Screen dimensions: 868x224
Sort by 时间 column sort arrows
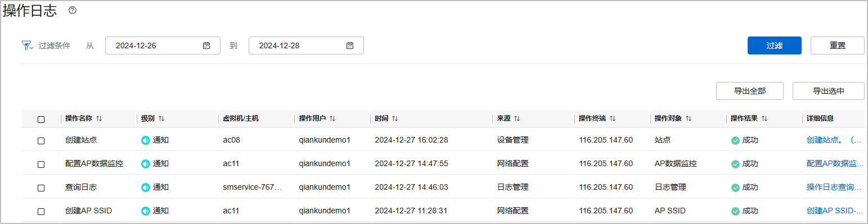(x=395, y=118)
